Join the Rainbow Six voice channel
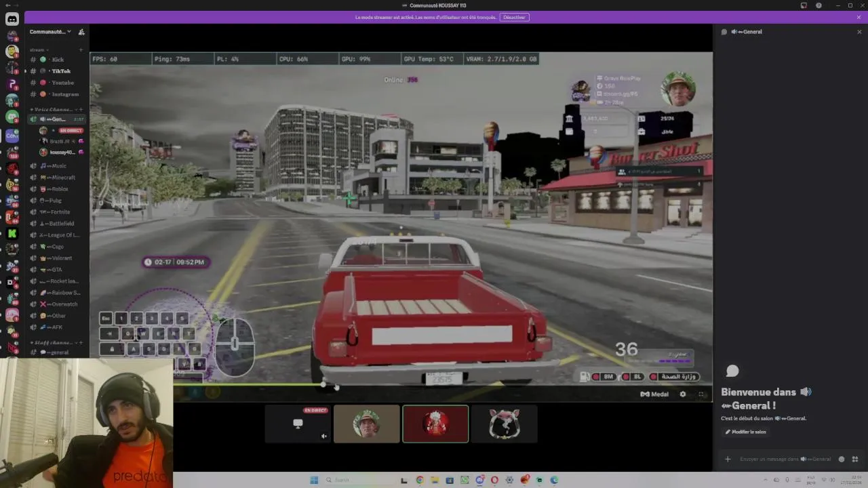 [57, 293]
